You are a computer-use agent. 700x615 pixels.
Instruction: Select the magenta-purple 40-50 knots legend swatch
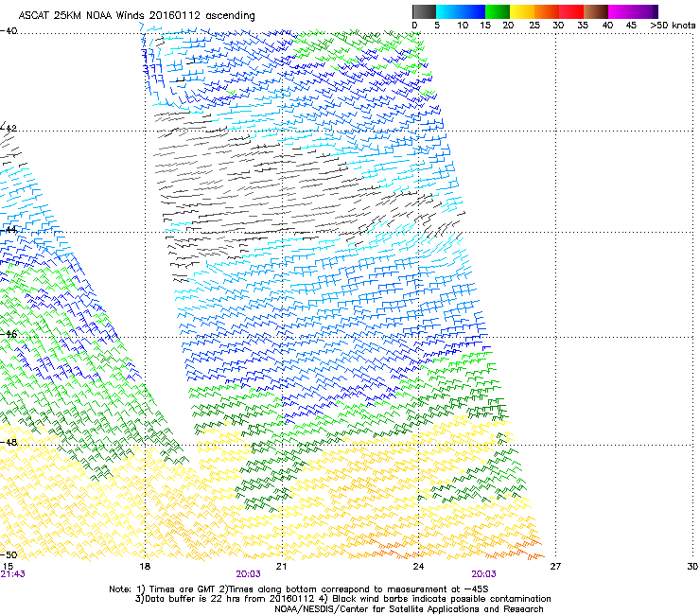tap(633, 11)
